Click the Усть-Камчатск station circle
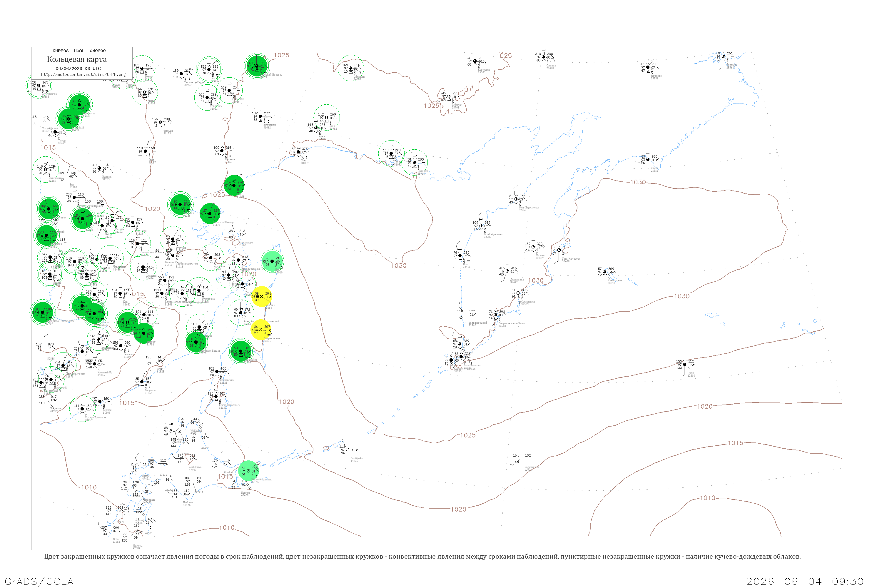This screenshot has height=588, width=882. pyautogui.click(x=559, y=250)
